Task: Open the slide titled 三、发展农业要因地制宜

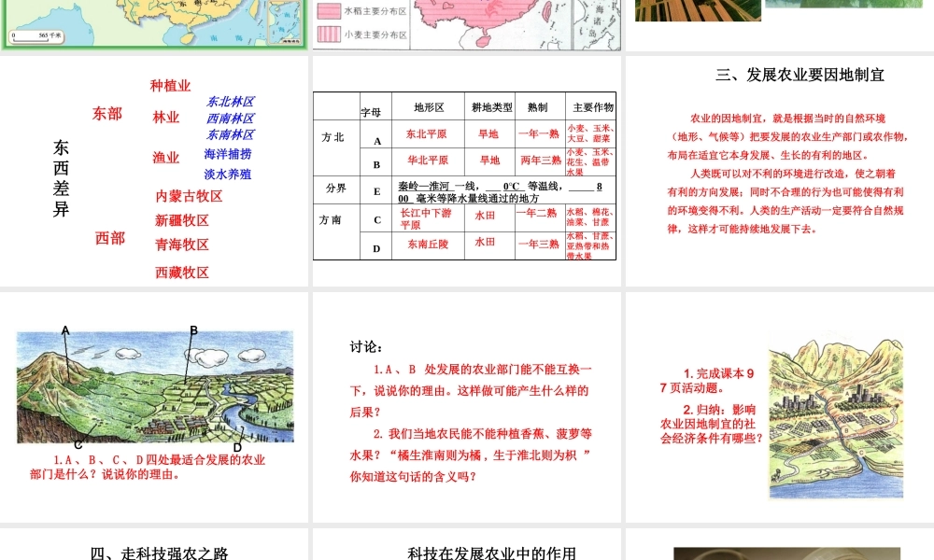Action: [780, 171]
